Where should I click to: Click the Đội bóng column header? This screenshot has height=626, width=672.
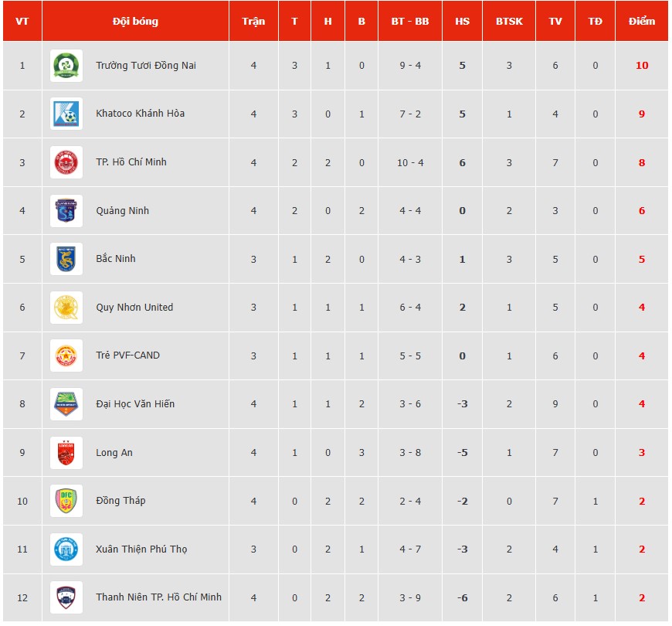click(135, 21)
